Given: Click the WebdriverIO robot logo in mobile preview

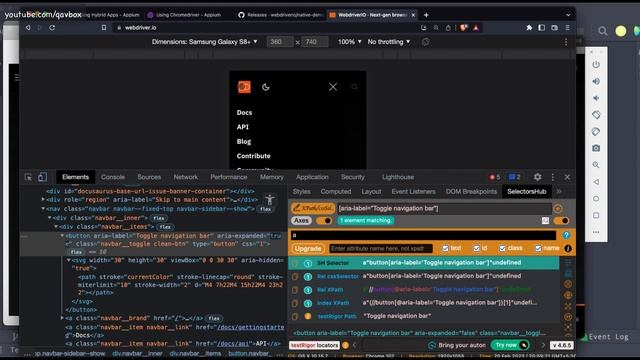Looking at the screenshot, I should coord(244,87).
